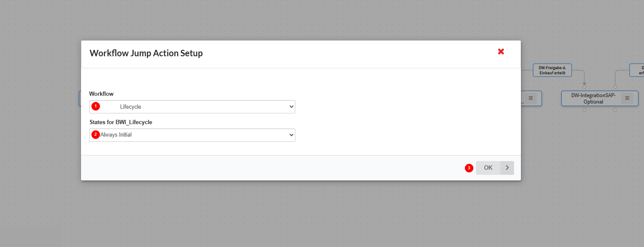
Task: Click the bottom-left connector circle under DW-IntegrationSAP-Optional
Action: click(584, 110)
